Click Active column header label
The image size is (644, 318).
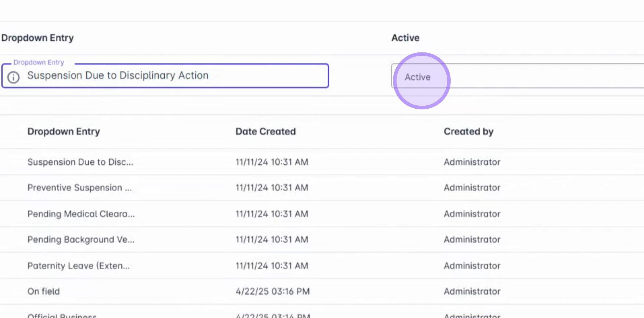[x=405, y=38]
